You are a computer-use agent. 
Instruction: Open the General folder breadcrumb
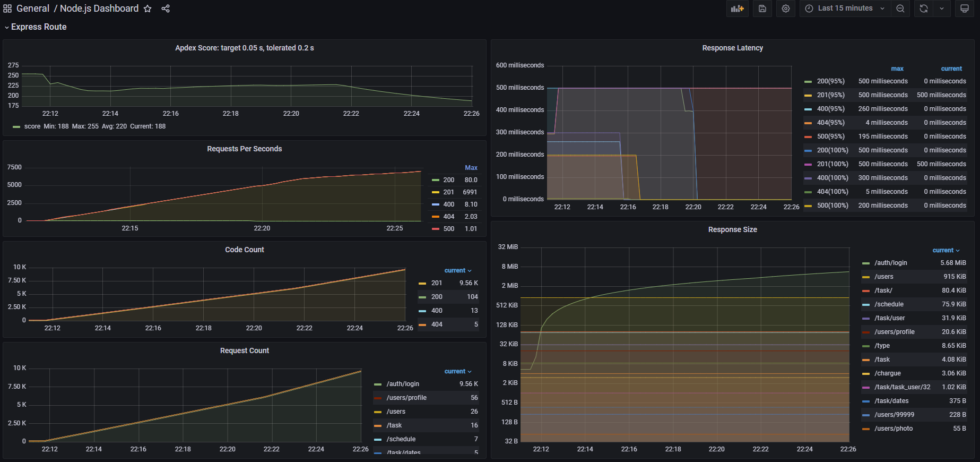point(33,8)
